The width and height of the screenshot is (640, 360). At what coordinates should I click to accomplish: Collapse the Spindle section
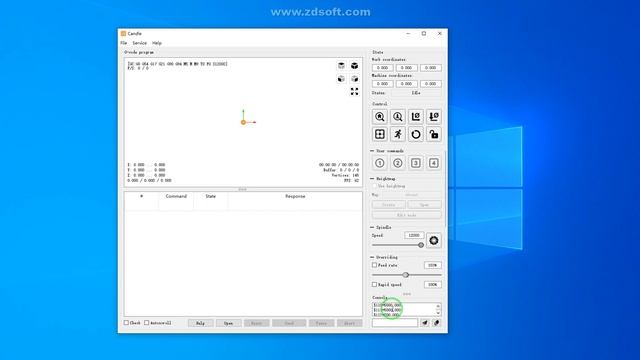tap(372, 227)
